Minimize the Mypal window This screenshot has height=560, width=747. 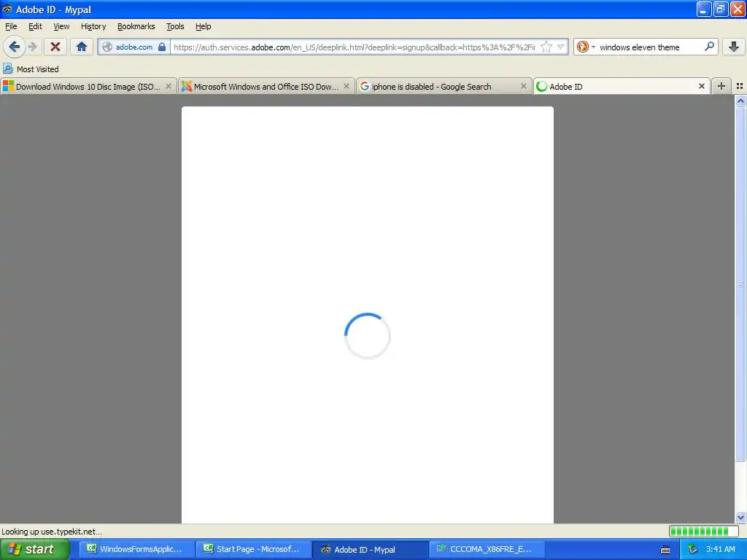point(704,9)
